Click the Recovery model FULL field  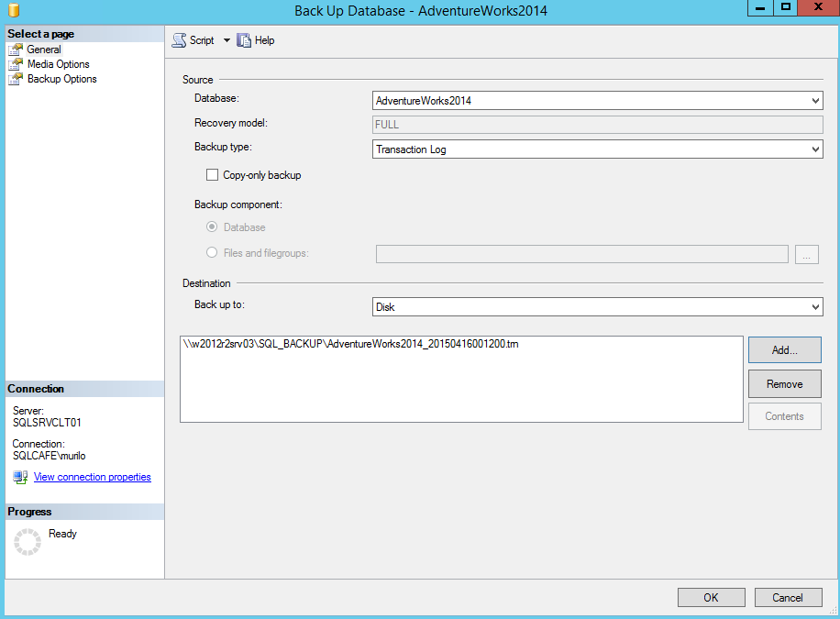click(x=597, y=125)
